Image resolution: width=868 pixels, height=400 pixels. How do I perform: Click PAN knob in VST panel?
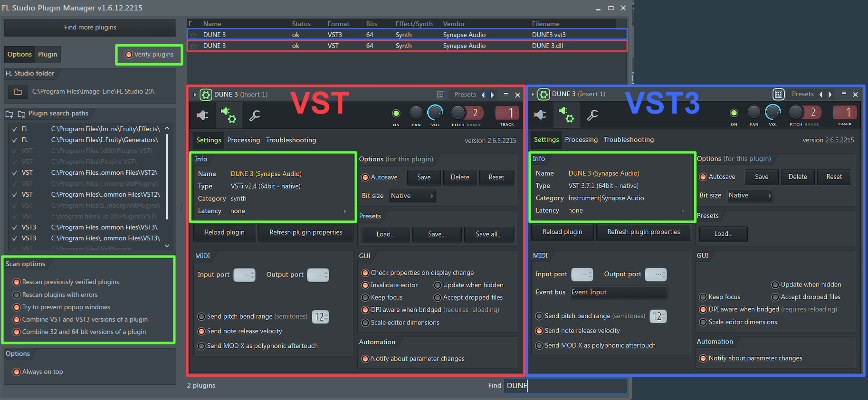(x=416, y=113)
